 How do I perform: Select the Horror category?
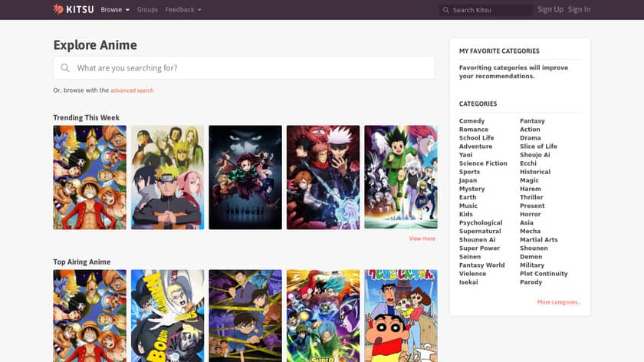[x=531, y=215]
